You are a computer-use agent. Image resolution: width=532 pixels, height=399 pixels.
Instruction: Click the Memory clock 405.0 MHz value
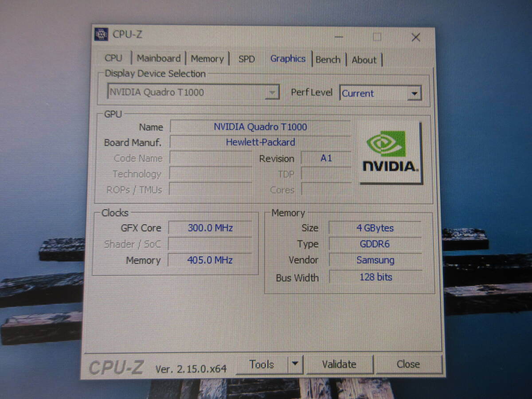point(210,260)
